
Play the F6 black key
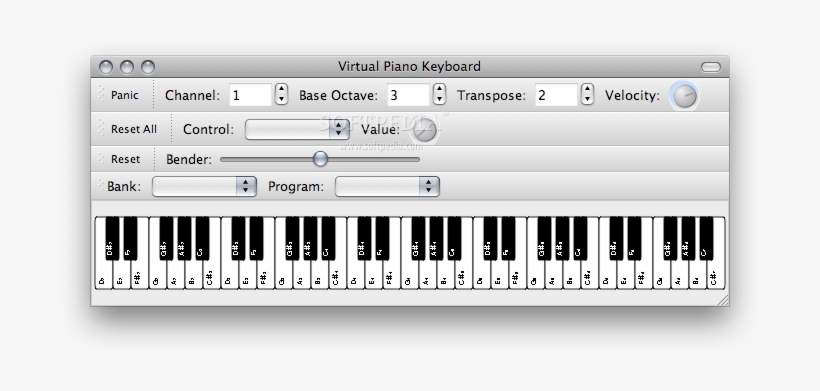(634, 238)
